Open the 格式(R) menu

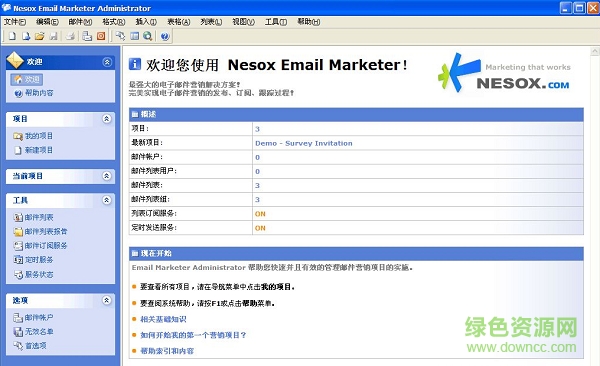pos(114,22)
